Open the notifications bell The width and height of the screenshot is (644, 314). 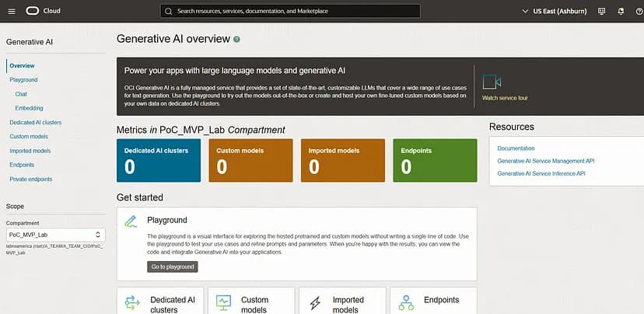click(x=621, y=11)
